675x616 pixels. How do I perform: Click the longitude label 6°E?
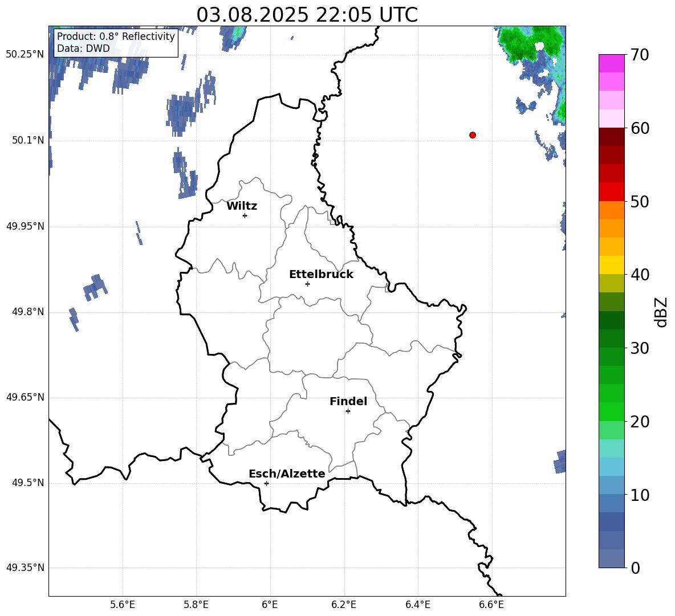270,605
